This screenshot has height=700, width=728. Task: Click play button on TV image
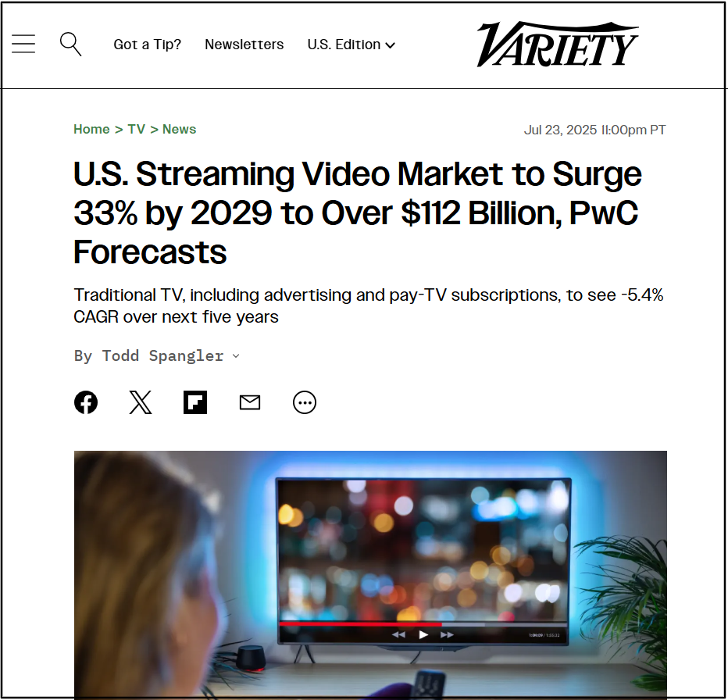click(423, 634)
